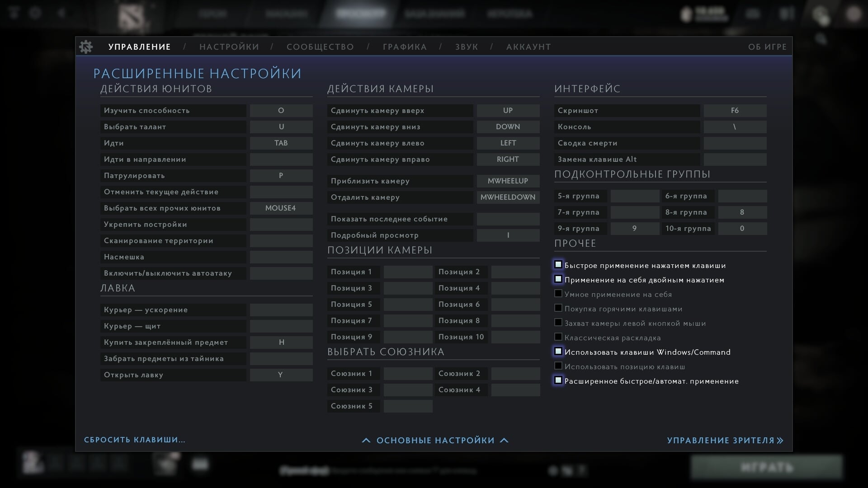Click the Скриншот F6 key binding

(735, 111)
